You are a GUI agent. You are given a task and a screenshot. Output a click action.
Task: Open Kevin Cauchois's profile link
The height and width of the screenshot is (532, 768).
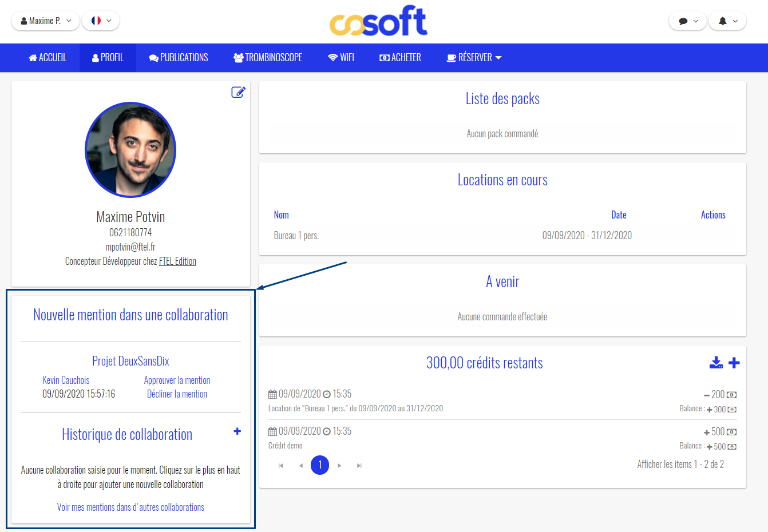click(x=66, y=380)
